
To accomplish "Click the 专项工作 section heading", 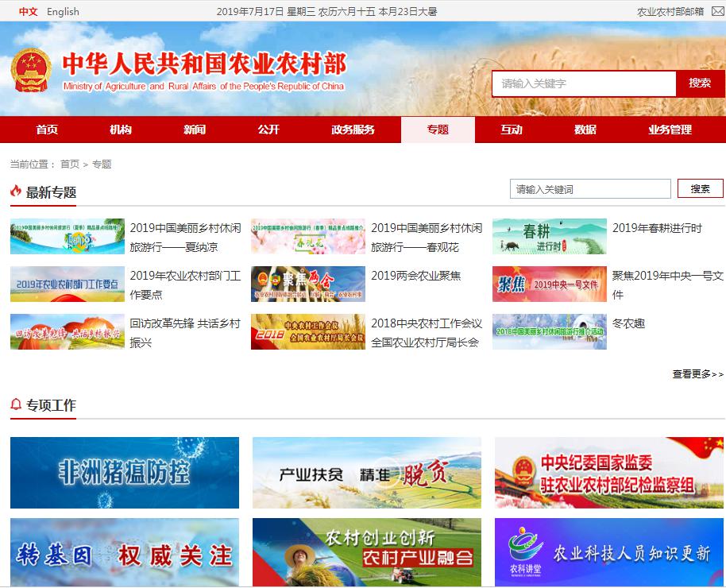I will 51,405.
